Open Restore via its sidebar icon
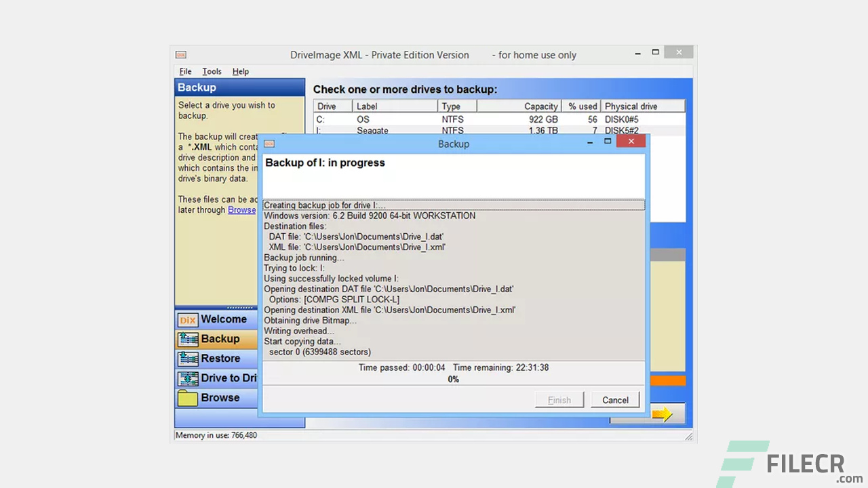The image size is (868, 488). tap(187, 359)
